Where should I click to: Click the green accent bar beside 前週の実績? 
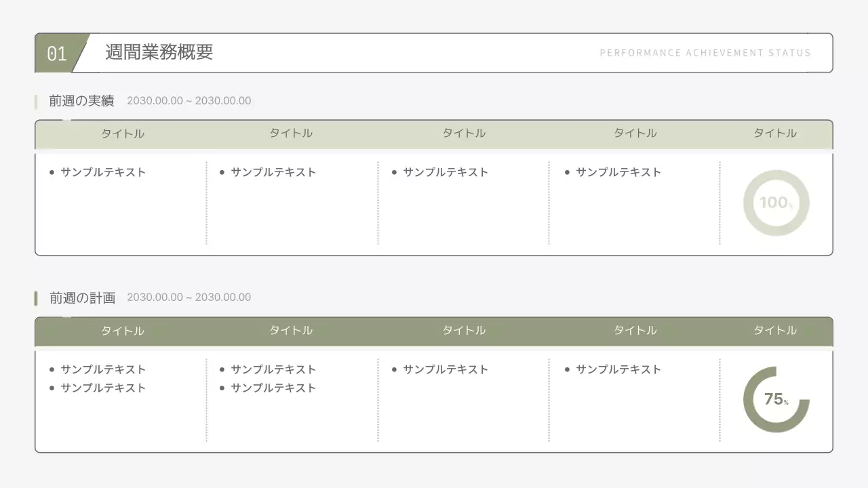36,100
